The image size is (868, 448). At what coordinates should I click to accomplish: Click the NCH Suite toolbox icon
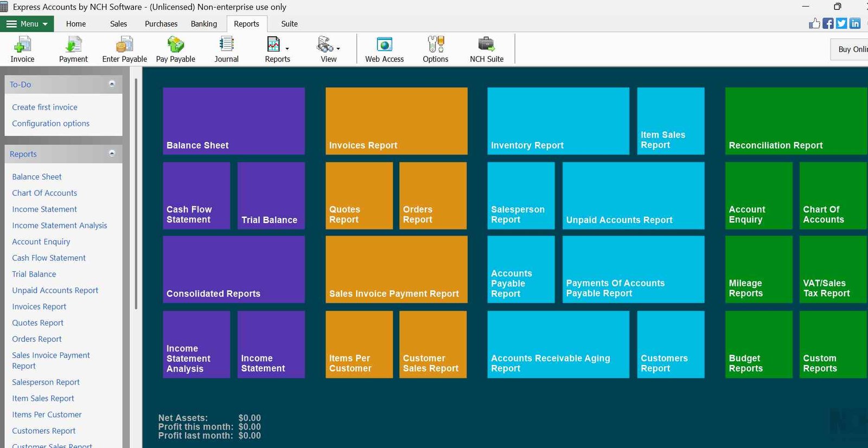click(x=486, y=44)
